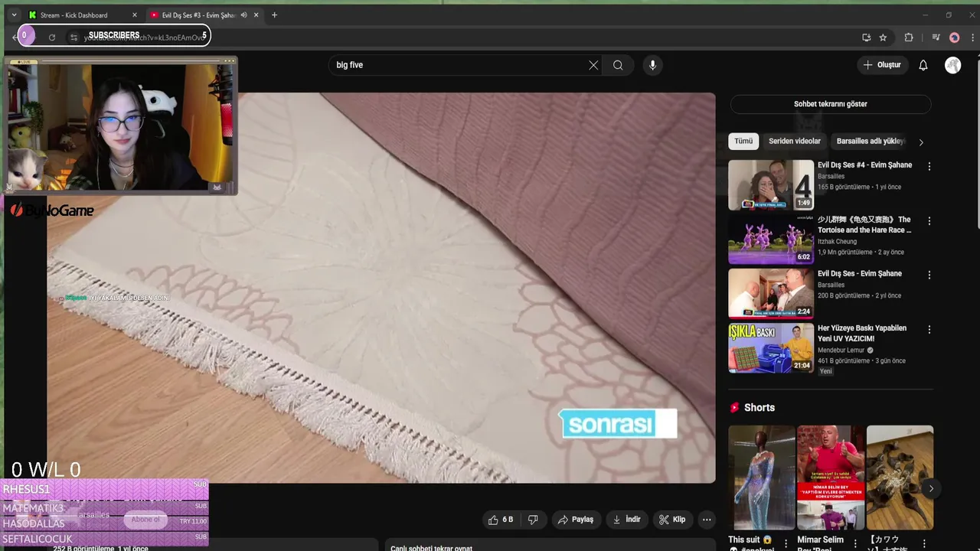Download the video with İndir
Screen dimensions: 980x551
[x=626, y=520]
